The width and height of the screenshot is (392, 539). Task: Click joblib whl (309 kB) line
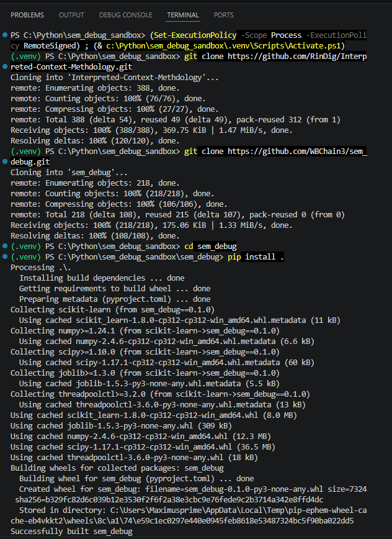[121, 426]
